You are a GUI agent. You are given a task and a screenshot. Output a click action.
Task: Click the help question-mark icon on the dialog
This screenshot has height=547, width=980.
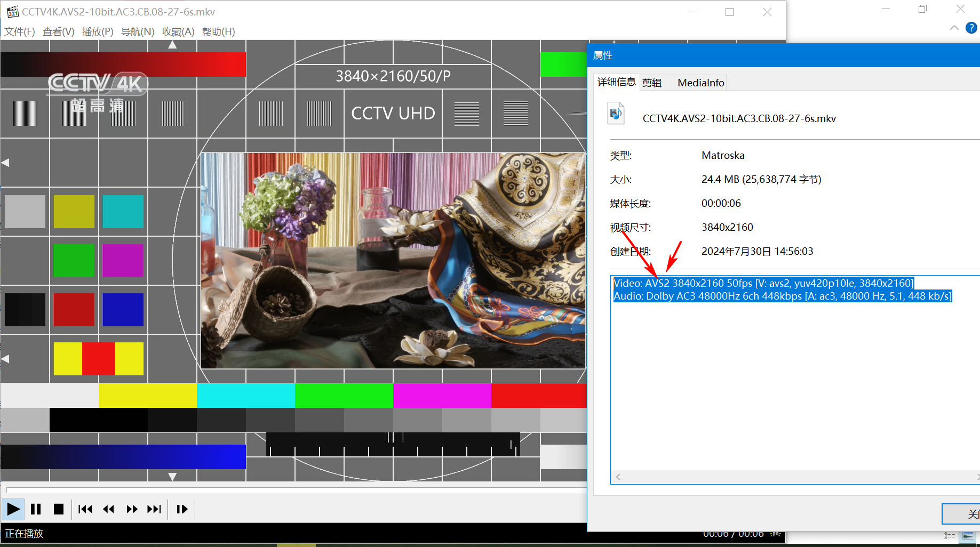coord(971,28)
